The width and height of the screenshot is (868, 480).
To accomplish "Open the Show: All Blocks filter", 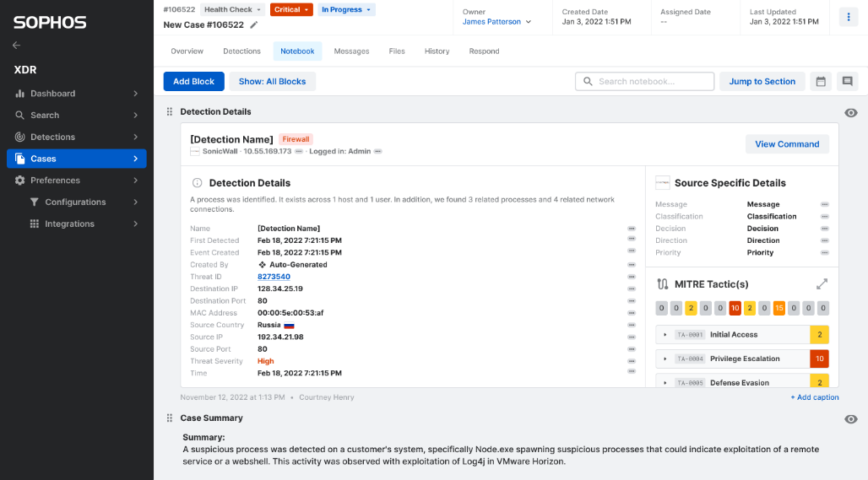I will point(273,81).
